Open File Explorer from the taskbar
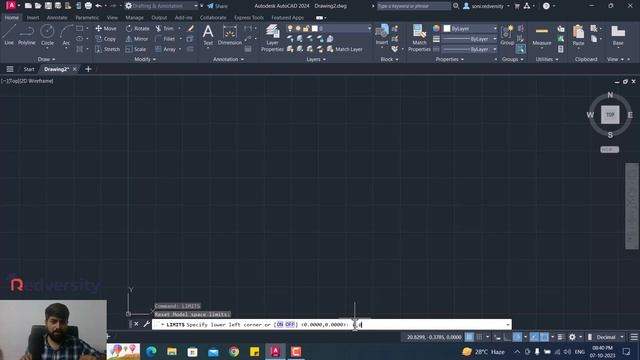This screenshot has height=360, width=640. click(x=172, y=351)
